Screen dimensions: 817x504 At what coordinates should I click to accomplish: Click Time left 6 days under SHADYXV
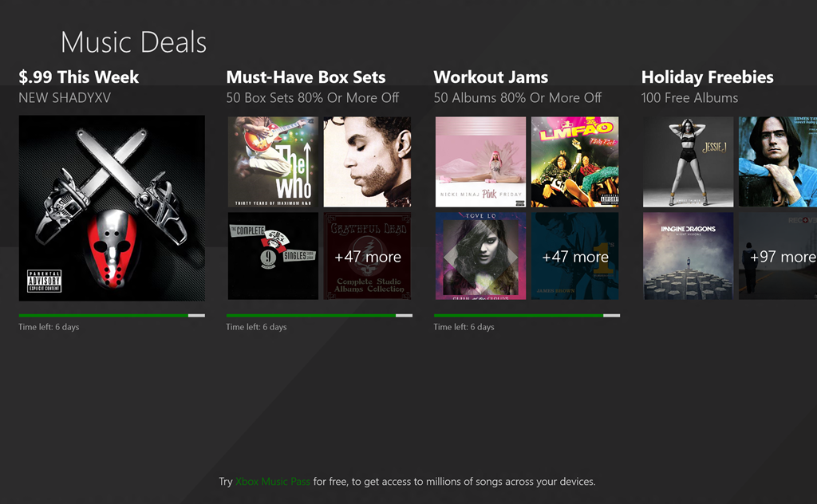[x=49, y=327]
